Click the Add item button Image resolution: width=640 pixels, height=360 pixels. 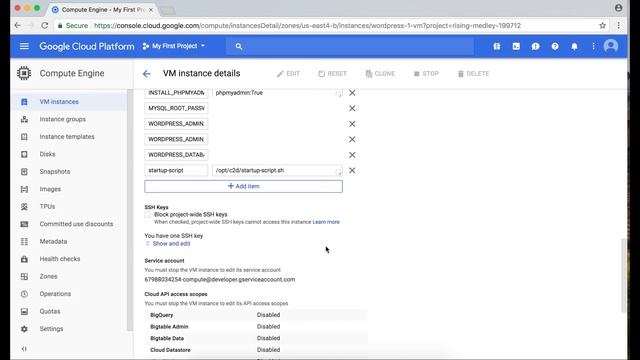coord(243,187)
